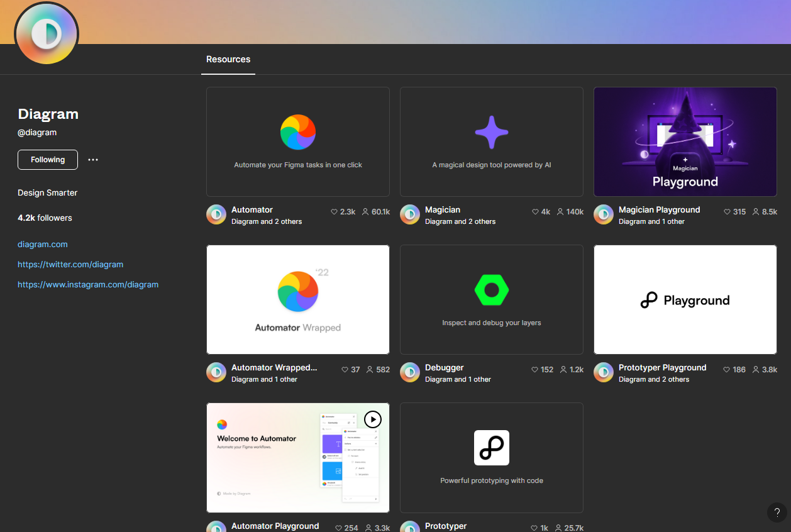Click the 'Design Smarter' tagline
This screenshot has width=791, height=532.
tap(48, 192)
